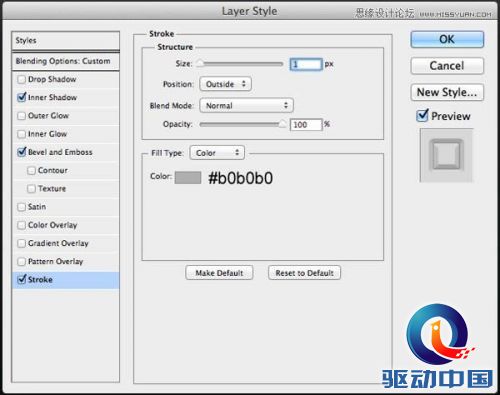Open Blending Options: Custom
The height and width of the screenshot is (395, 500).
coord(66,61)
